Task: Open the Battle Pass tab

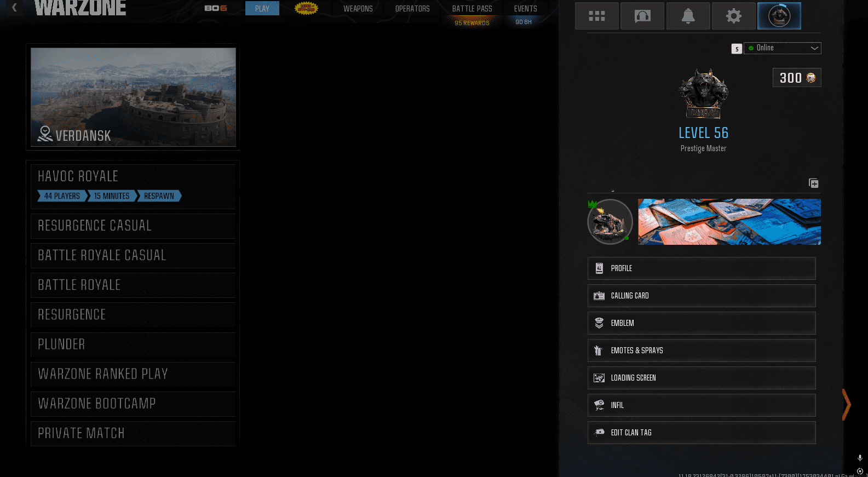Action: [472, 9]
